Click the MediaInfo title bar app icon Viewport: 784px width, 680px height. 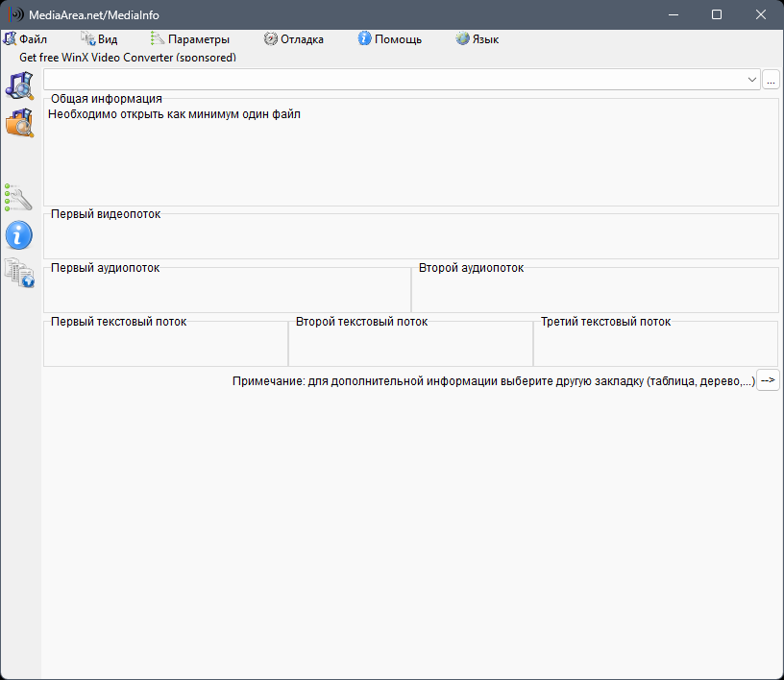point(16,14)
